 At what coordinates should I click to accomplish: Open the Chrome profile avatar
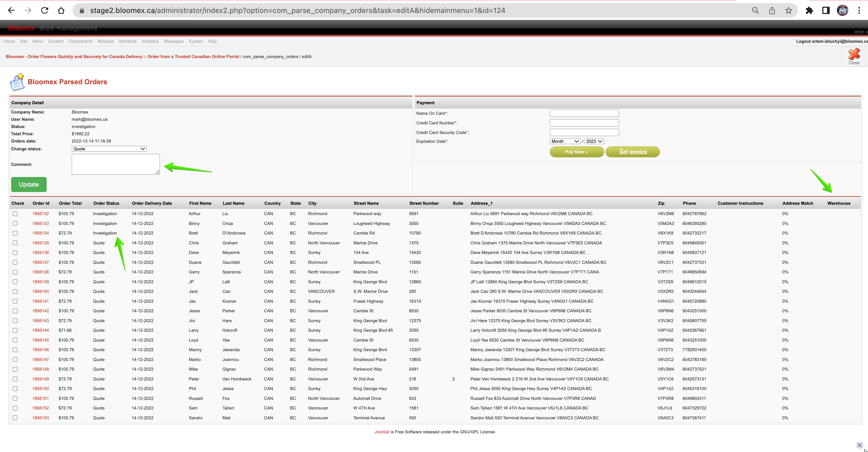point(842,10)
